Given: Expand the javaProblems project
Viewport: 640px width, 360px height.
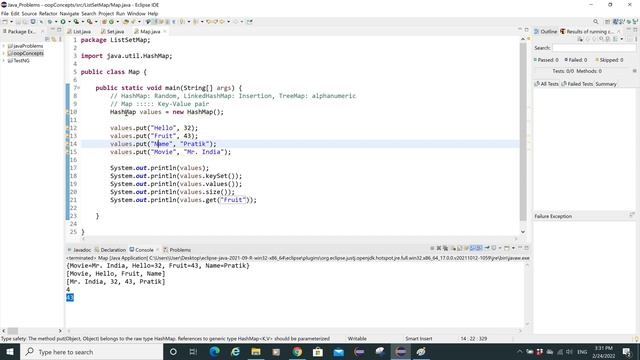Looking at the screenshot, I should pyautogui.click(x=4, y=46).
